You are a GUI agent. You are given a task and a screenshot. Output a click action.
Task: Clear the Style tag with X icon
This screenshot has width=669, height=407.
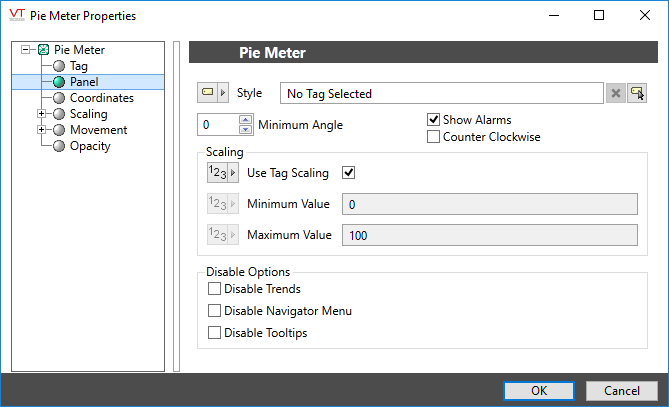616,93
